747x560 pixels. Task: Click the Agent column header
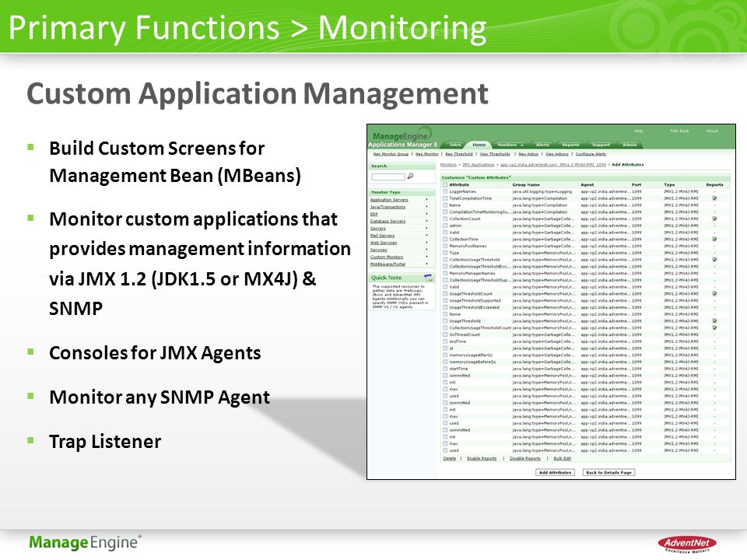[587, 185]
